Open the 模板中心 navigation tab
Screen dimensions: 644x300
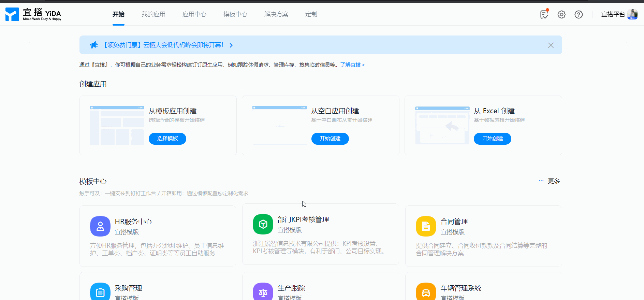[235, 14]
